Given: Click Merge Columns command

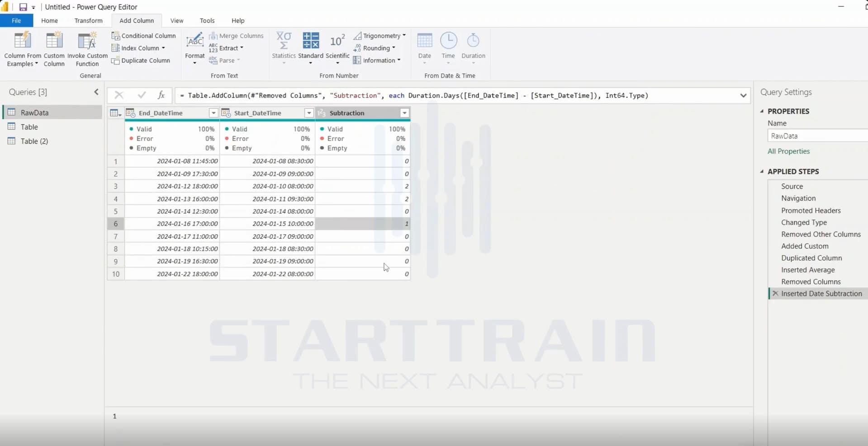Looking at the screenshot, I should (x=236, y=36).
